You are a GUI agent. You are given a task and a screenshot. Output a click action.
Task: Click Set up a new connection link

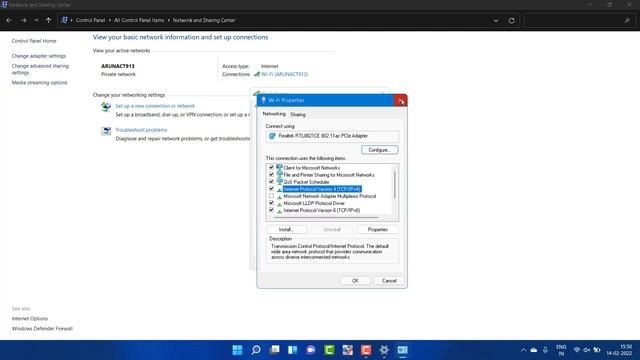155,106
